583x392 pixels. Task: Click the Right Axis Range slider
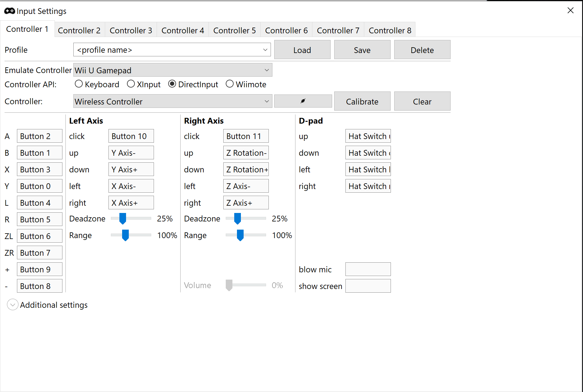(240, 235)
